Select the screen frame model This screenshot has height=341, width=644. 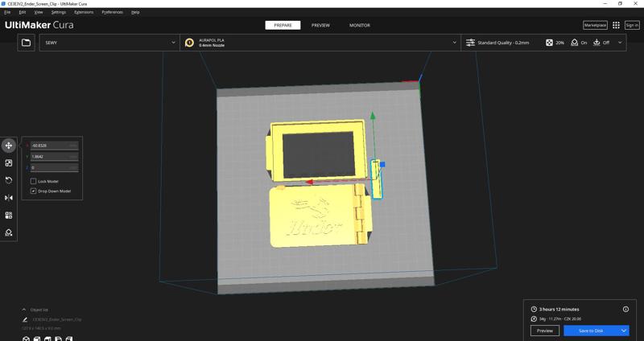pos(279,151)
